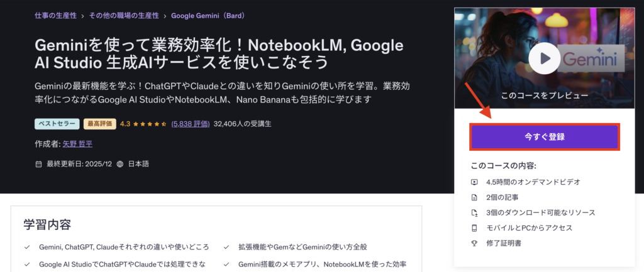
Task: Click the このコースをプレビュー label
Action: [x=545, y=95]
